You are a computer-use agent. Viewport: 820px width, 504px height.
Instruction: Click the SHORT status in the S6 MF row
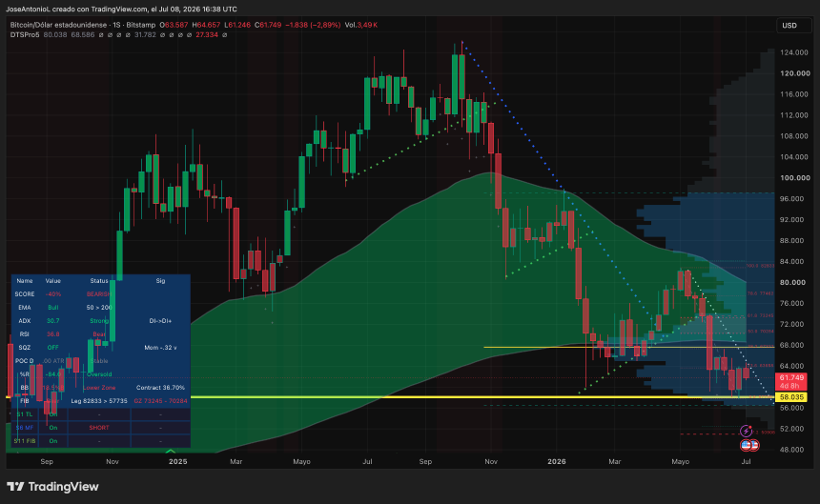pos(99,428)
